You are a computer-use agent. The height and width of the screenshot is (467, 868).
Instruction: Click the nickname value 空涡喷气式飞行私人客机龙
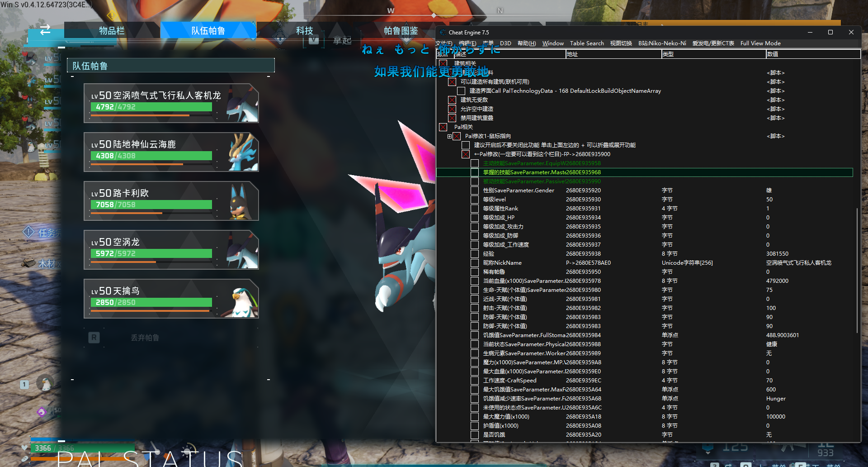[798, 263]
